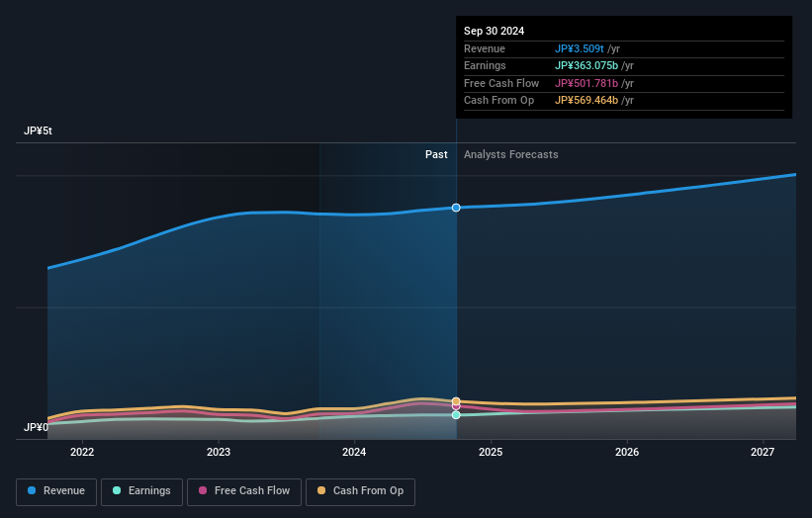The width and height of the screenshot is (812, 518).
Task: Select the orange Cash From Op data point
Action: [456, 401]
